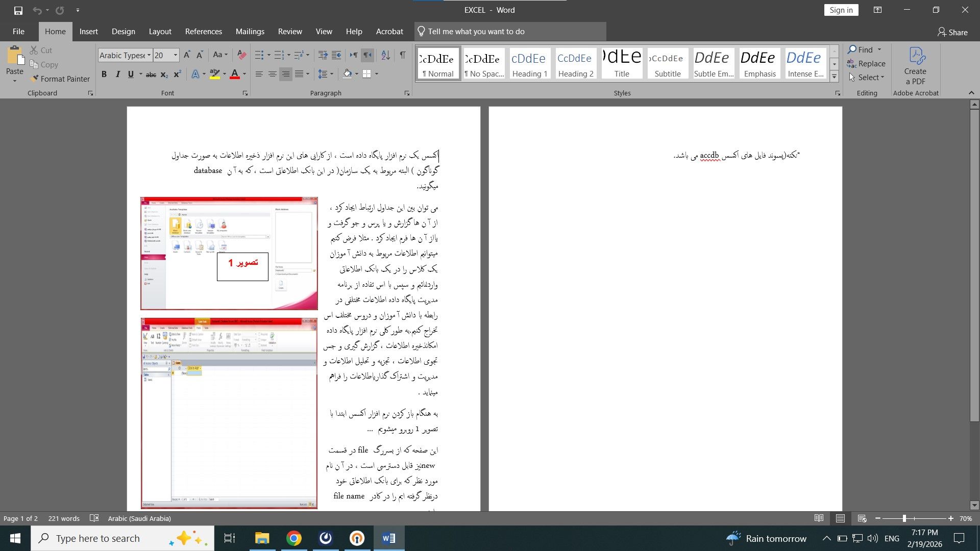Open the font size dropdown
980x551 pixels.
click(x=175, y=55)
